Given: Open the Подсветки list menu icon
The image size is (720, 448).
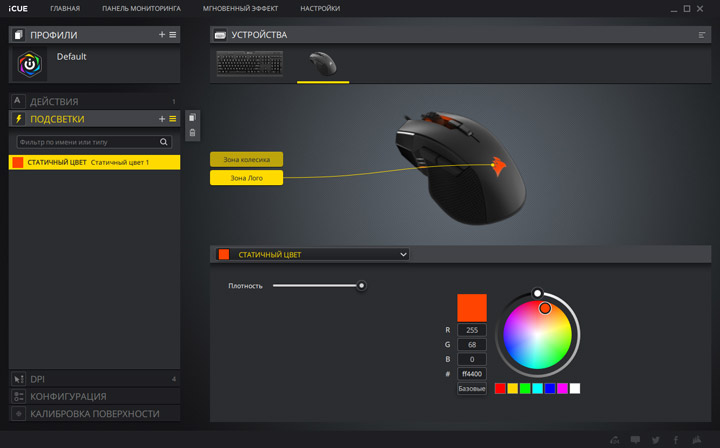Looking at the screenshot, I should (x=173, y=119).
